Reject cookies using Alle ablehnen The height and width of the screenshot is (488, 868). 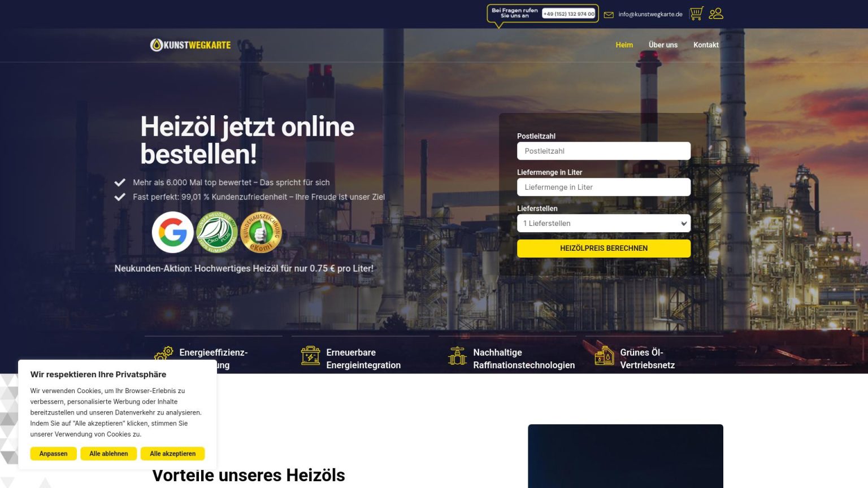coord(108,454)
